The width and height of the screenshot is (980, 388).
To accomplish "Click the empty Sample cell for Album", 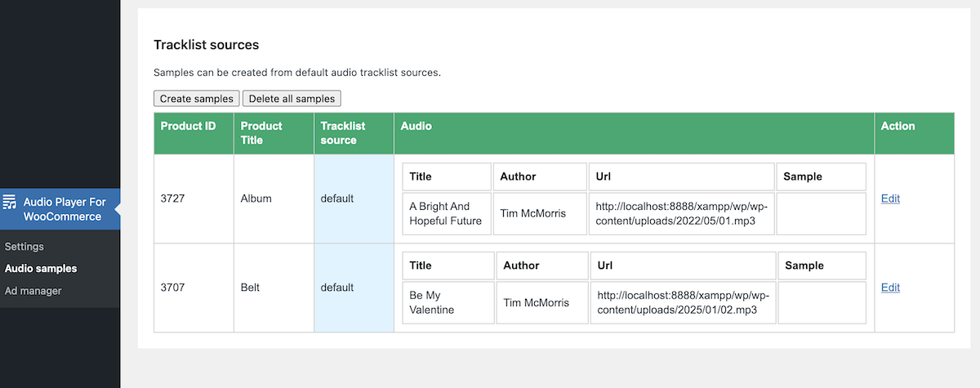I will point(821,214).
